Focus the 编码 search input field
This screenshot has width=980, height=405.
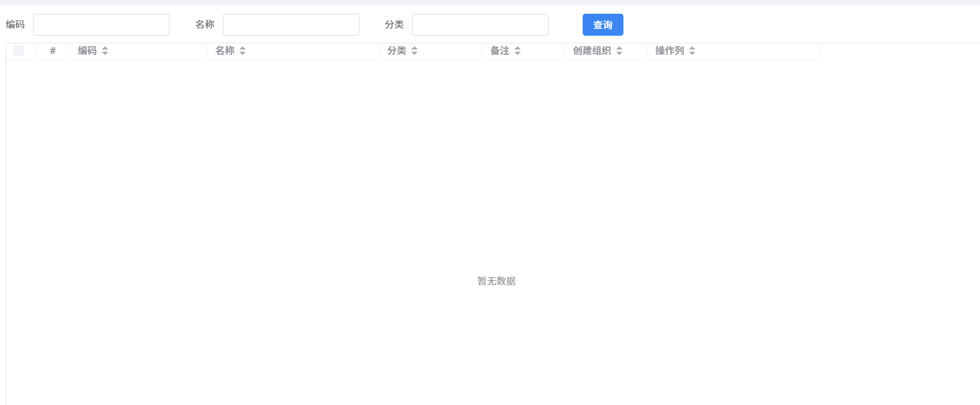(x=101, y=25)
